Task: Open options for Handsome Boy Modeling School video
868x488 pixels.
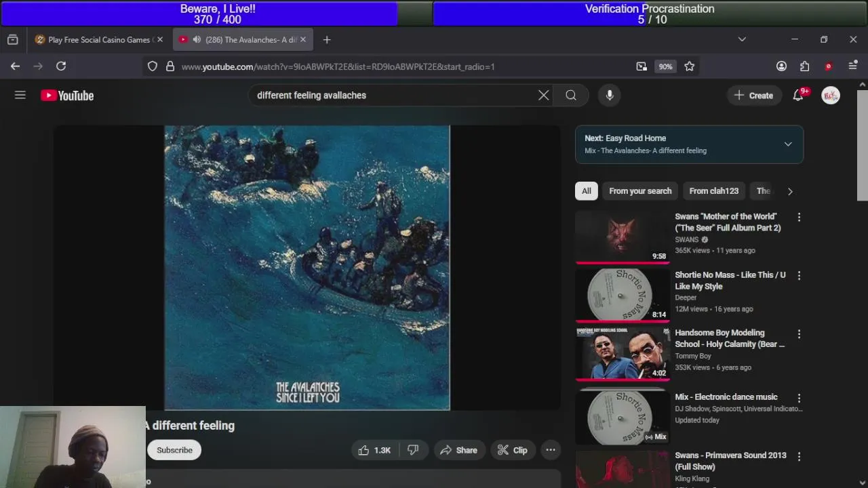Action: pos(799,333)
